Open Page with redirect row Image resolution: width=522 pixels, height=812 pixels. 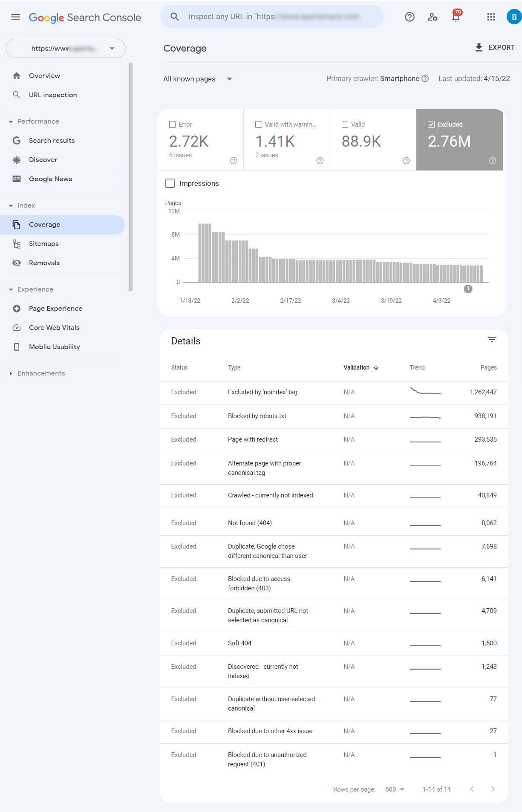[334, 440]
